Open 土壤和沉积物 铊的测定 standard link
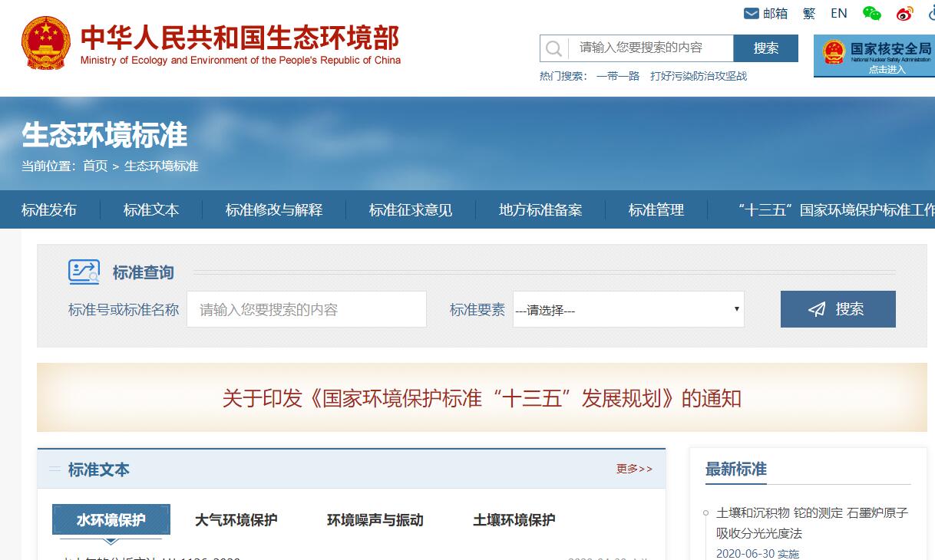Image resolution: width=935 pixels, height=560 pixels. (x=812, y=522)
